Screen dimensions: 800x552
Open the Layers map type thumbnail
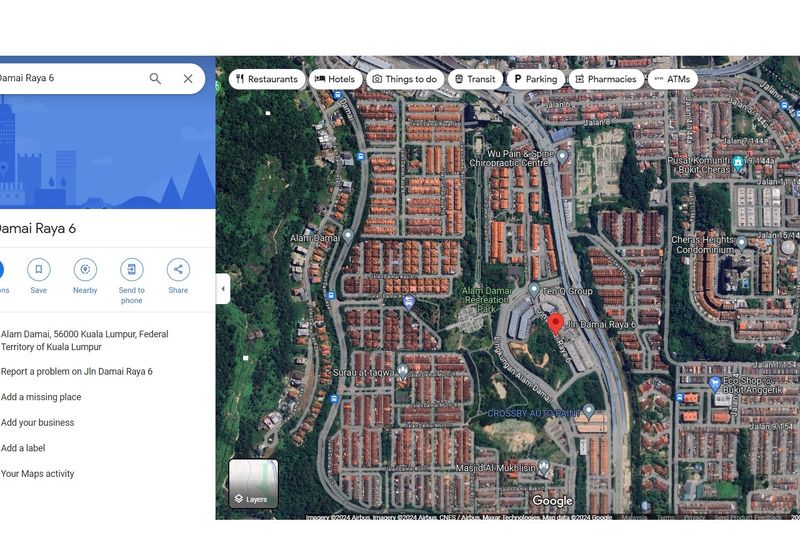pos(253,484)
